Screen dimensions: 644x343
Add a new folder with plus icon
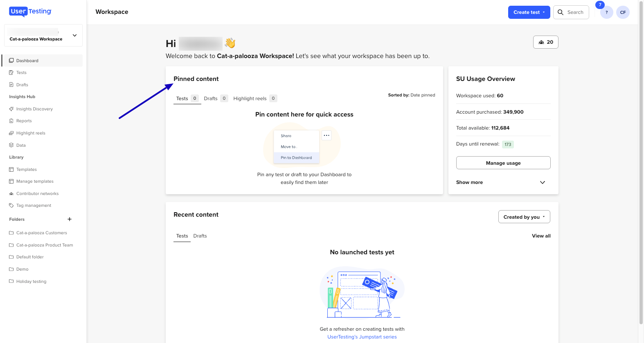point(70,219)
